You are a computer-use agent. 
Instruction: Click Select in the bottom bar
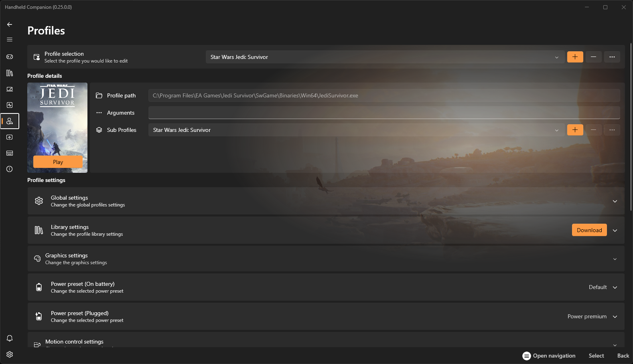596,356
